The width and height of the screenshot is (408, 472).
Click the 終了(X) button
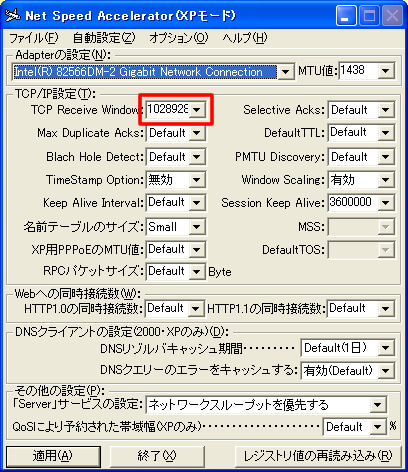point(157,456)
